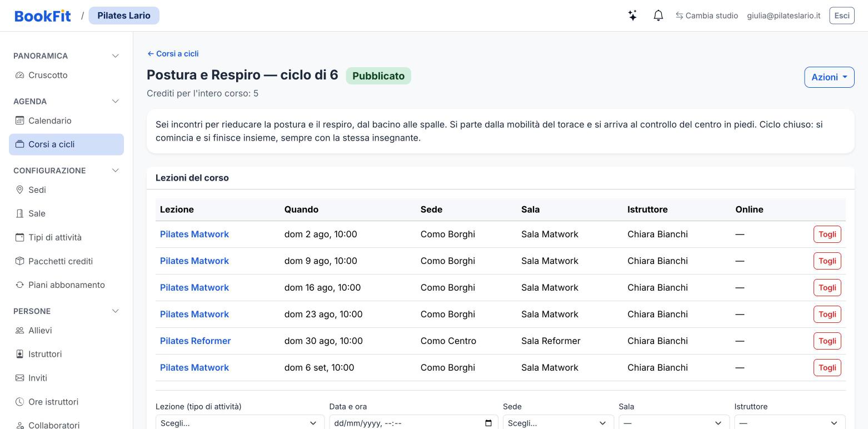Click giulia@pilateslario.it account email
Image resolution: width=868 pixels, height=429 pixels.
click(x=784, y=16)
